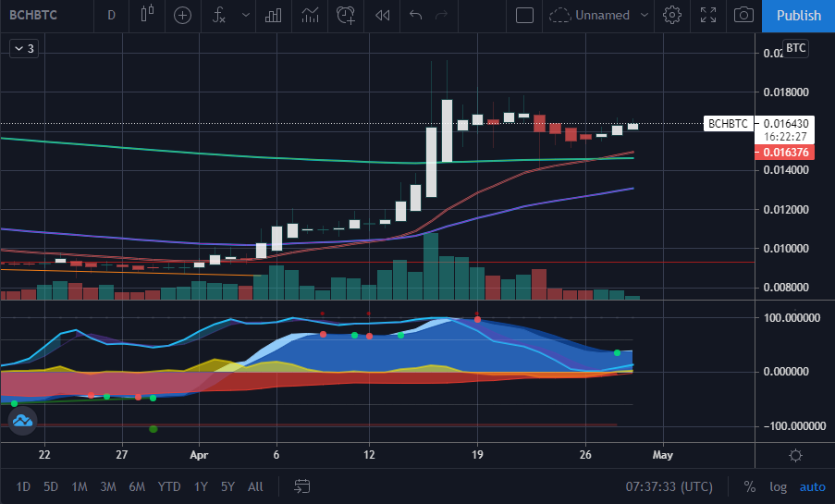835x504 pixels.
Task: Click the red 0.016376 price label
Action: pos(785,153)
